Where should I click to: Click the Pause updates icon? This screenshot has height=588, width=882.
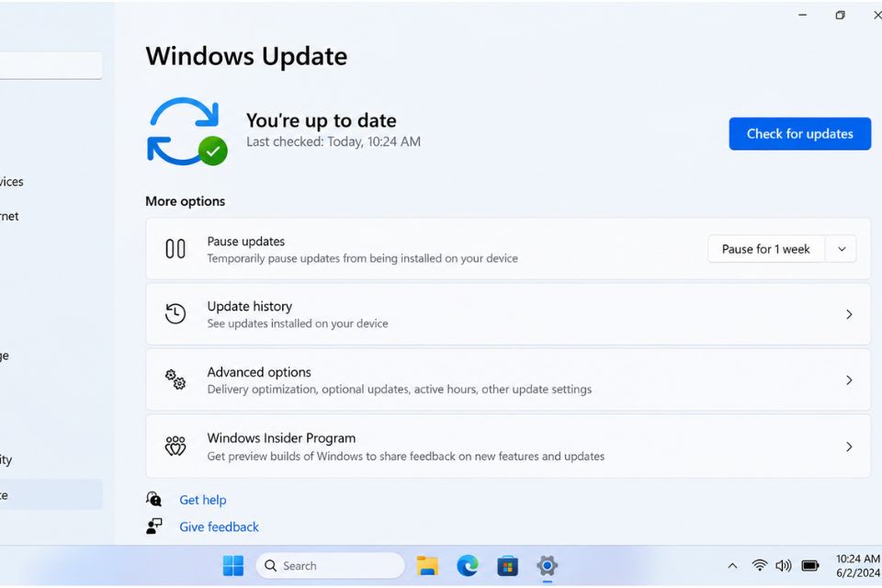click(x=175, y=249)
